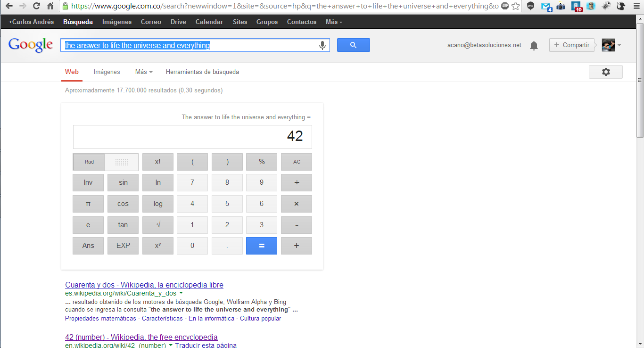Open search settings gear button
The width and height of the screenshot is (644, 362).
click(606, 72)
